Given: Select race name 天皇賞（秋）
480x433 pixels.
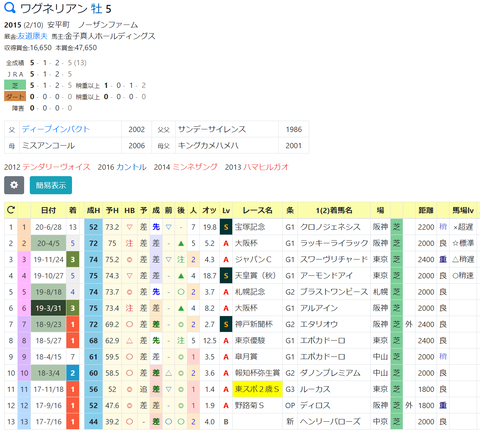Looking at the screenshot, I should point(255,276).
